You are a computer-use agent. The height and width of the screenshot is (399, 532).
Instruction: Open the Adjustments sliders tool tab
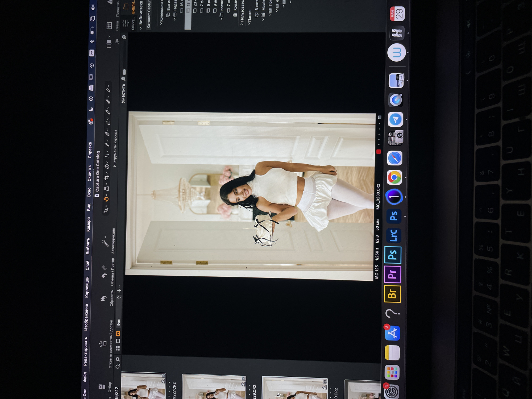click(x=126, y=24)
